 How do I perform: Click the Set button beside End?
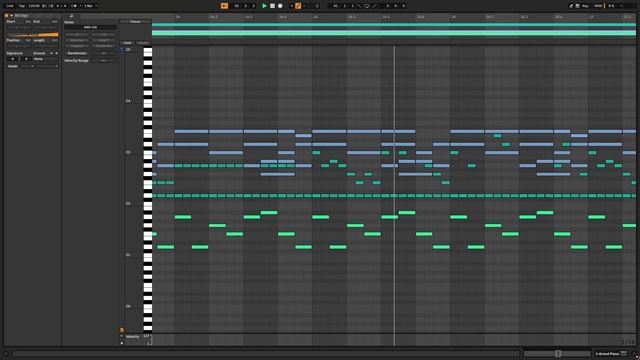point(55,21)
